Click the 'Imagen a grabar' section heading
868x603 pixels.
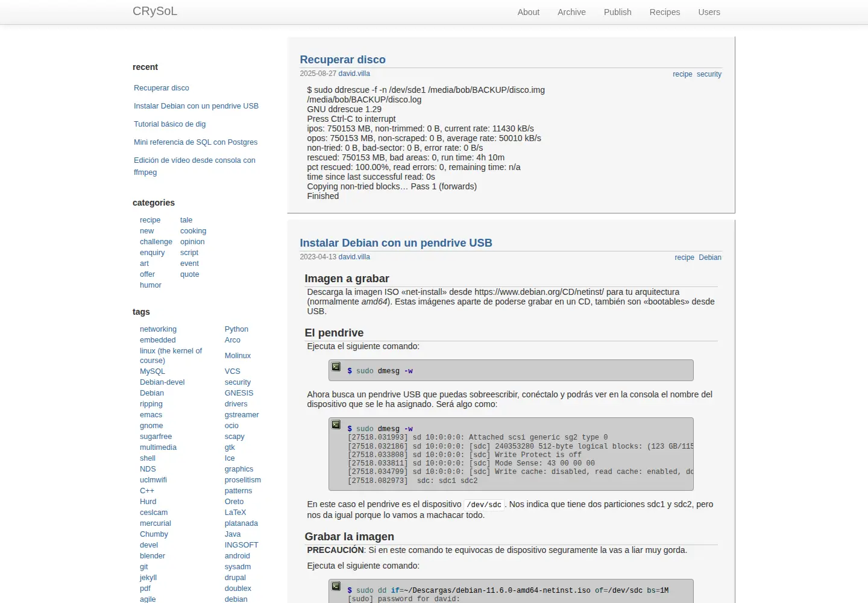click(347, 279)
